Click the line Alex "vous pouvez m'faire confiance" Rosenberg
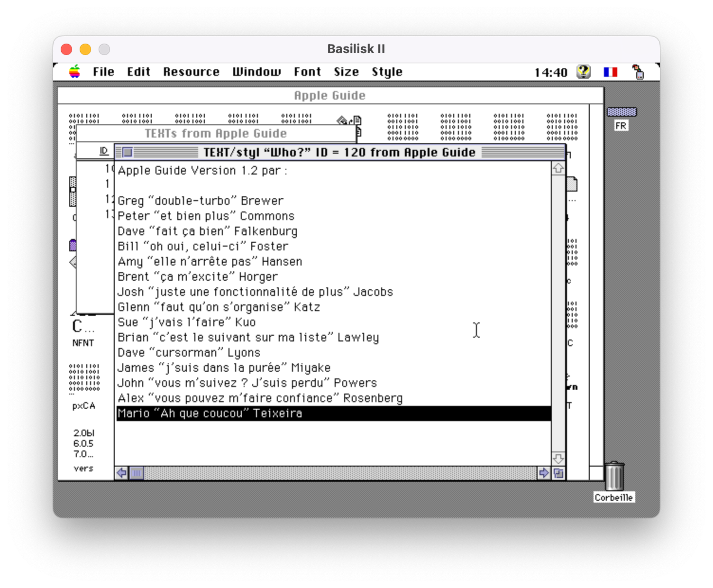The image size is (713, 588). click(x=260, y=398)
